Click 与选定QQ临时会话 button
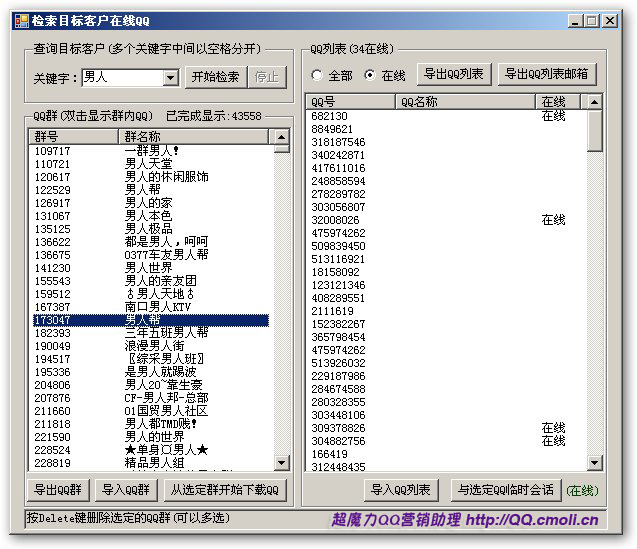637x549 pixels. click(505, 490)
